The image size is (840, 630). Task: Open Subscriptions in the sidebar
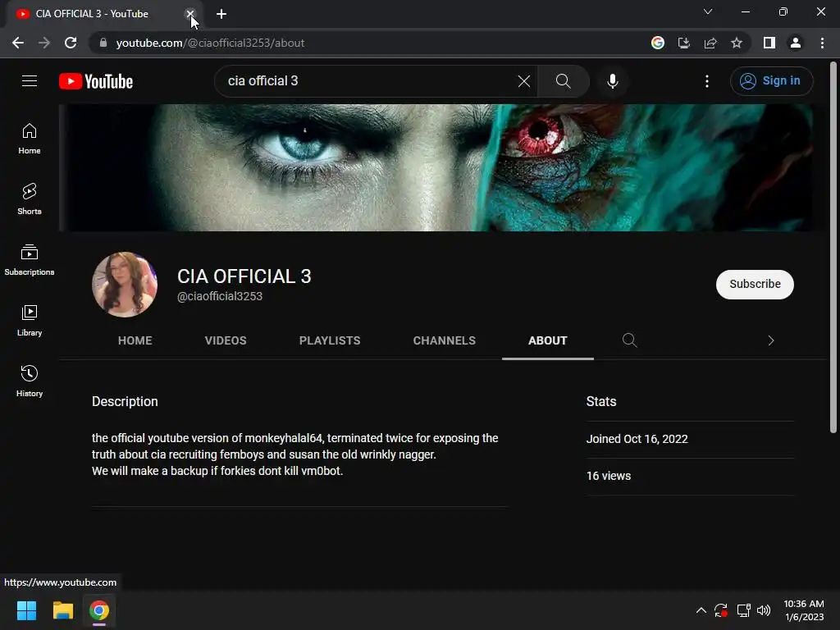[x=30, y=260]
